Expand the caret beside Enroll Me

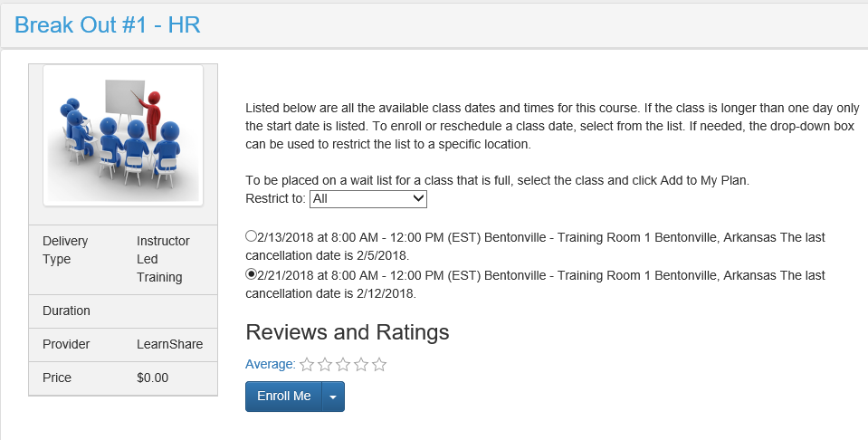point(333,397)
